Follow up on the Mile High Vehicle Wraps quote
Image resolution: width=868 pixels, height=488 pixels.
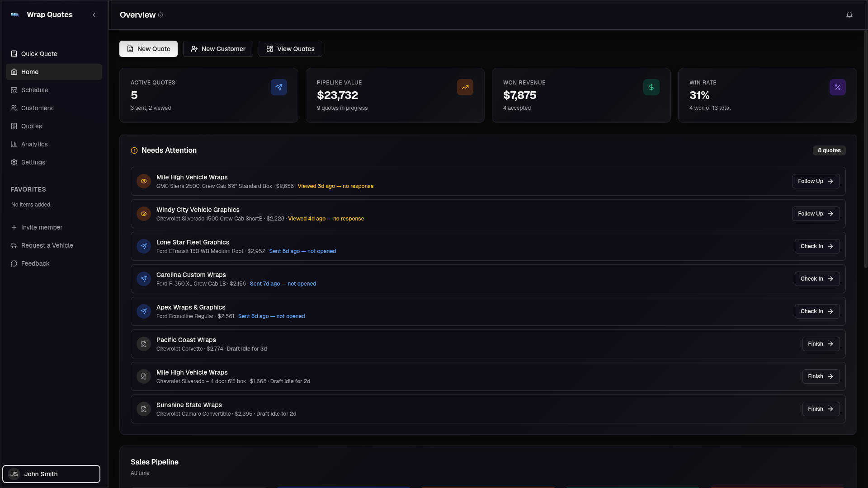[815, 181]
